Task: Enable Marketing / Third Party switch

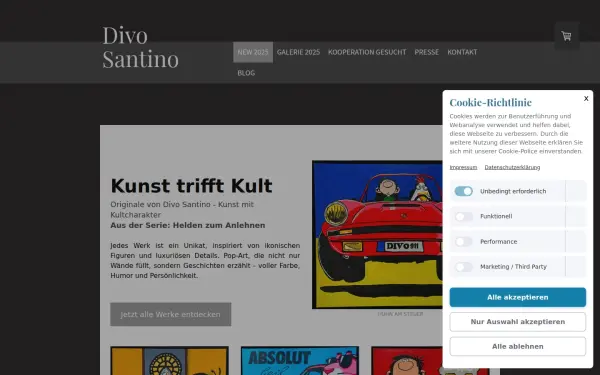Action: point(463,267)
